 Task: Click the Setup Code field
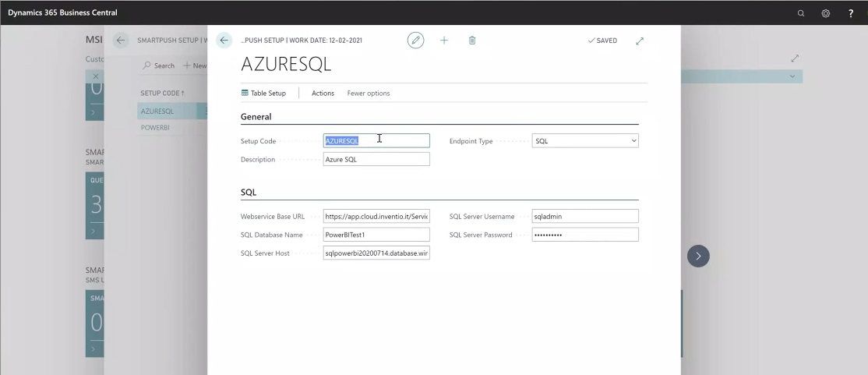coord(376,140)
